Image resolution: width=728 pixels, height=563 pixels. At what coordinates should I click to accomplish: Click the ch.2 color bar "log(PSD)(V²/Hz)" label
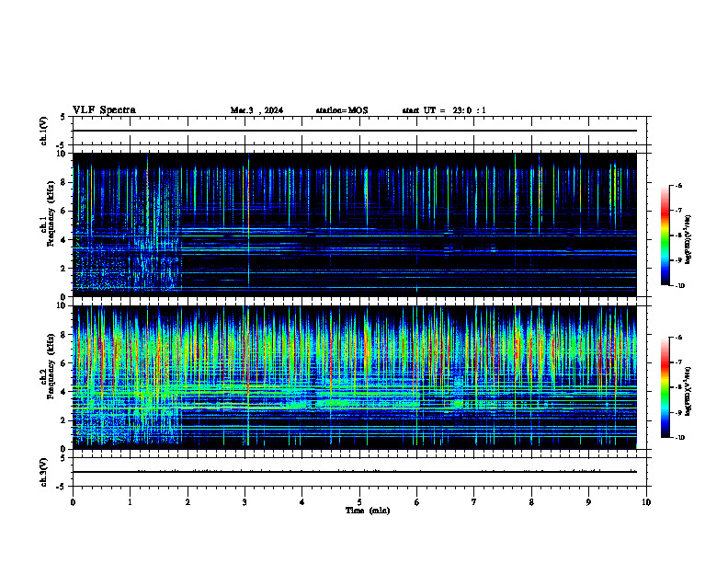tap(688, 391)
